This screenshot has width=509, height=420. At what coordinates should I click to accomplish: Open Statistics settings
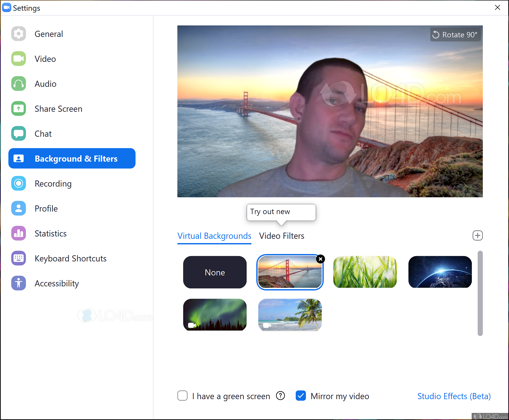[50, 233]
